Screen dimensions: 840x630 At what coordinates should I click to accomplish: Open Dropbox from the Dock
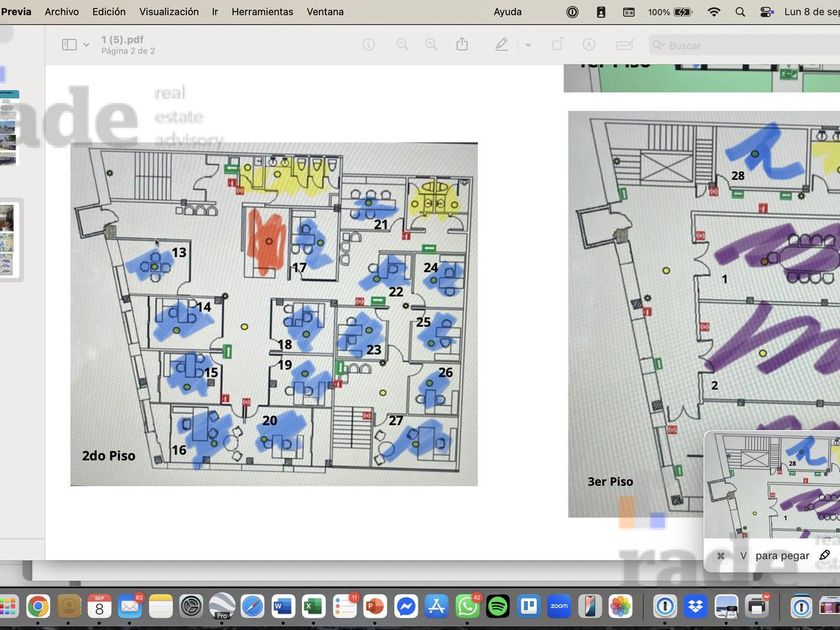click(695, 607)
